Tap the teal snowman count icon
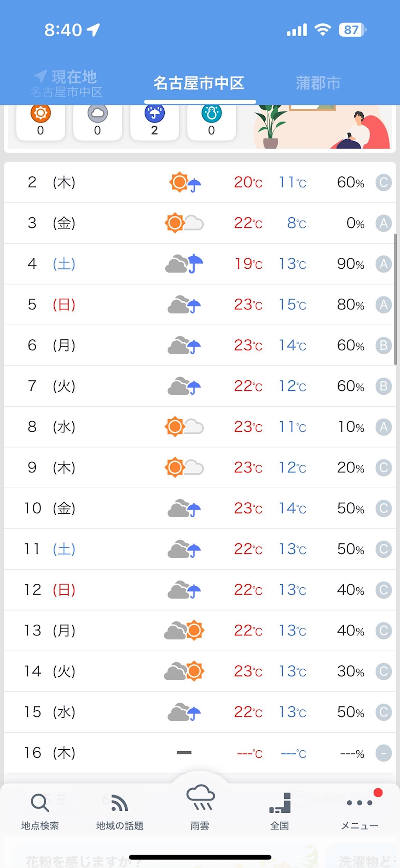Viewport: 400px width, 868px height. (x=211, y=113)
